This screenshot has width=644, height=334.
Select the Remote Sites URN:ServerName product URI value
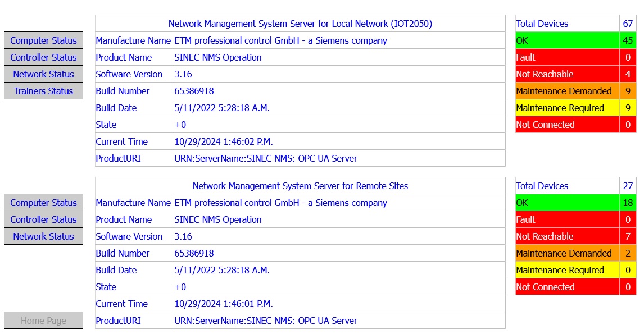pos(266,321)
